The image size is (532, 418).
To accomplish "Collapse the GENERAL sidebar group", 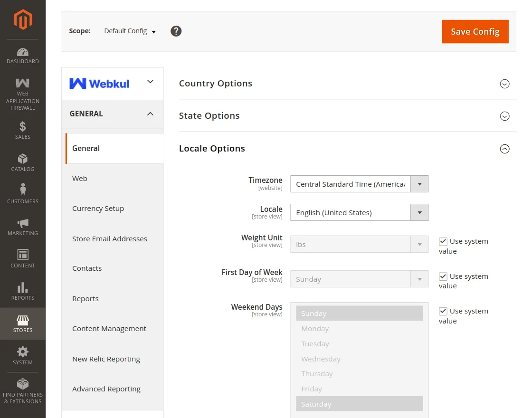I will tap(150, 114).
